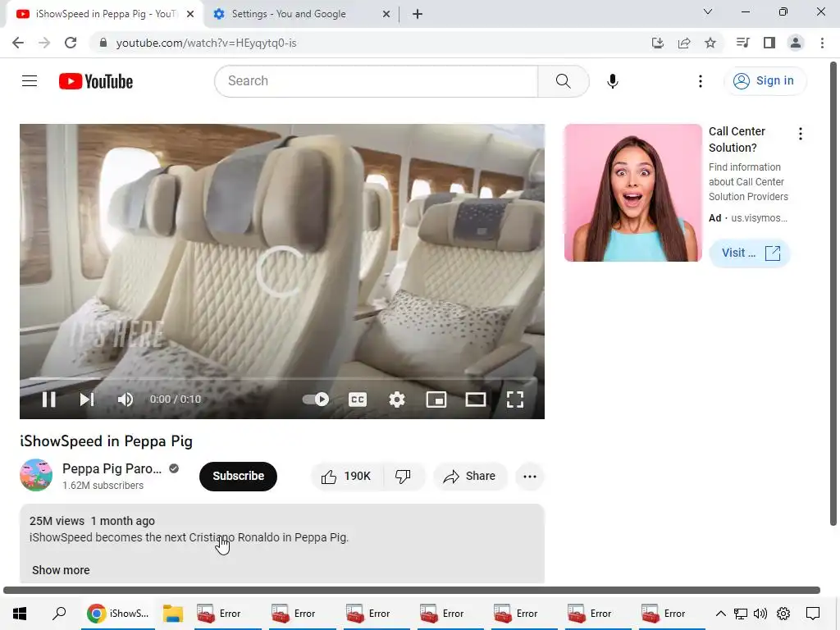The image size is (840, 630).
Task: Toggle the autoplay switch off
Action: [316, 399]
